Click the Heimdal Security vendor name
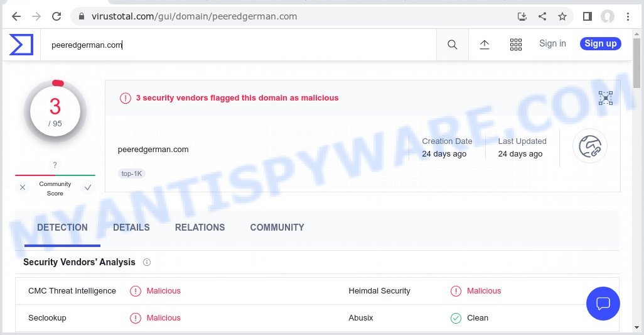 click(380, 291)
